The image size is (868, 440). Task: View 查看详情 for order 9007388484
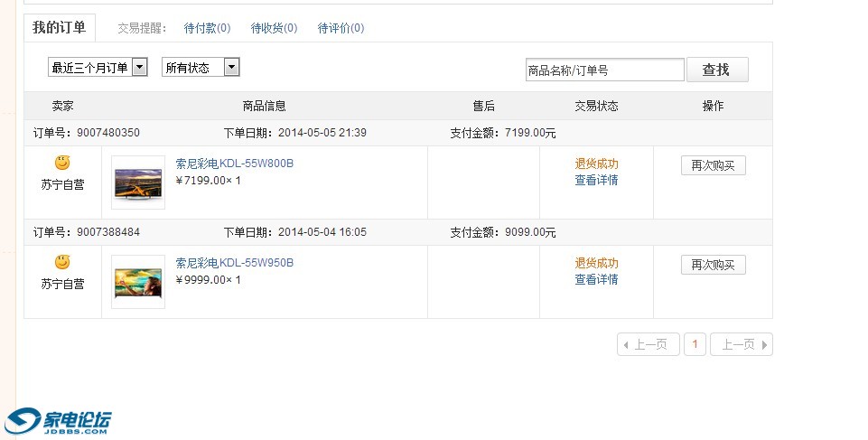pyautogui.click(x=596, y=279)
